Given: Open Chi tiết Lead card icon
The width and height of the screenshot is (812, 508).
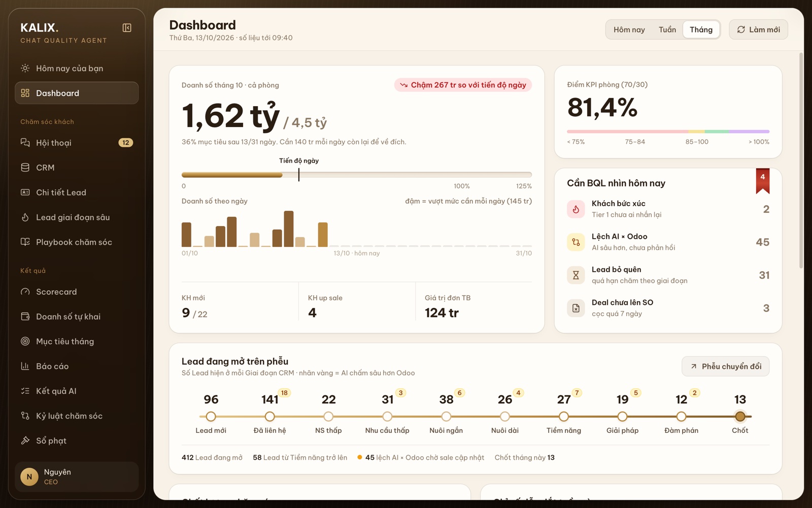Looking at the screenshot, I should pos(25,193).
